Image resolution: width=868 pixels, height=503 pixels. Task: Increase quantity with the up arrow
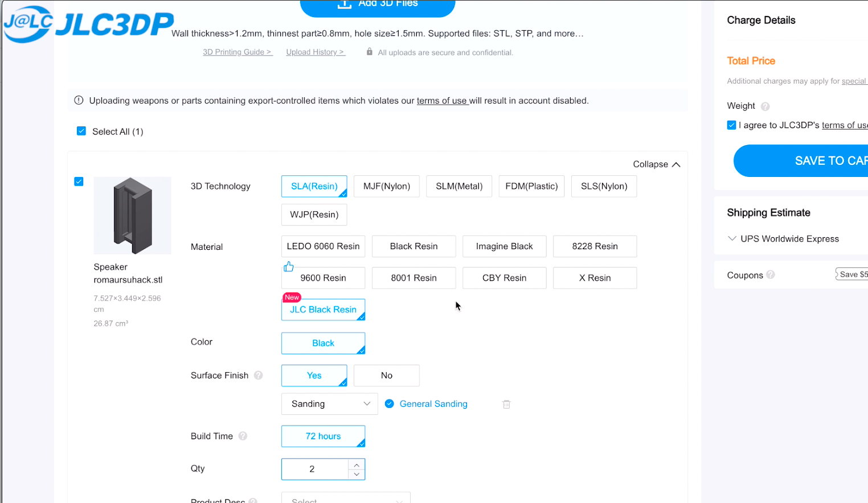[x=357, y=464]
